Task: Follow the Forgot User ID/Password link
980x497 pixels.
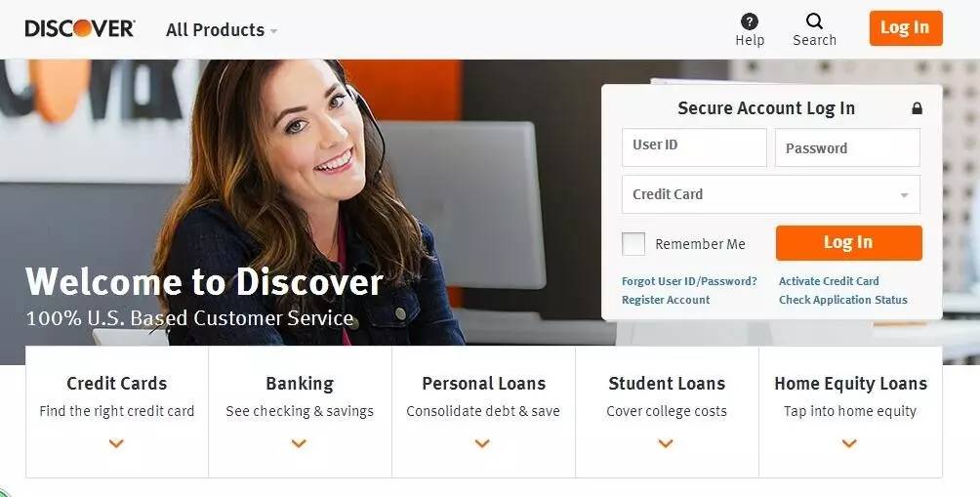Action: click(x=689, y=281)
